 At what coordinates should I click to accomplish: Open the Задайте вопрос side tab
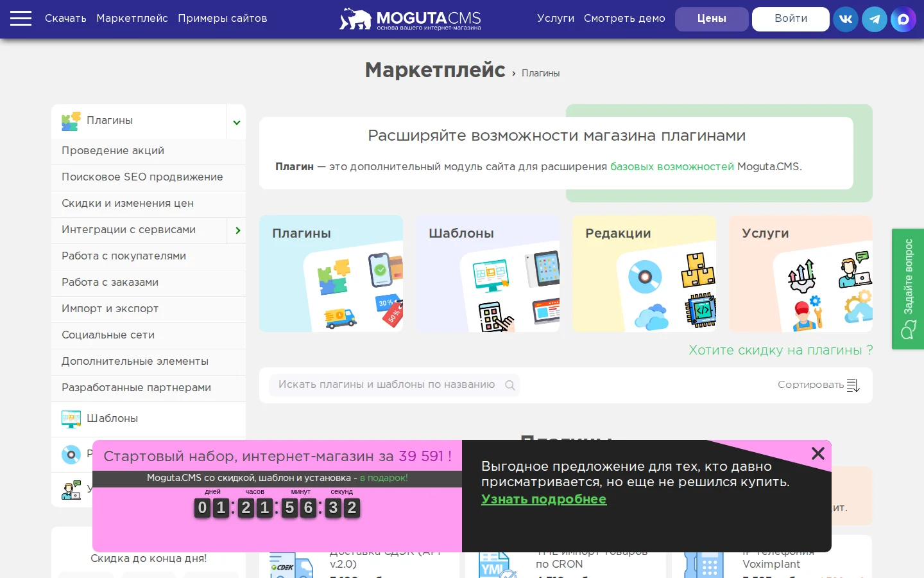(908, 289)
